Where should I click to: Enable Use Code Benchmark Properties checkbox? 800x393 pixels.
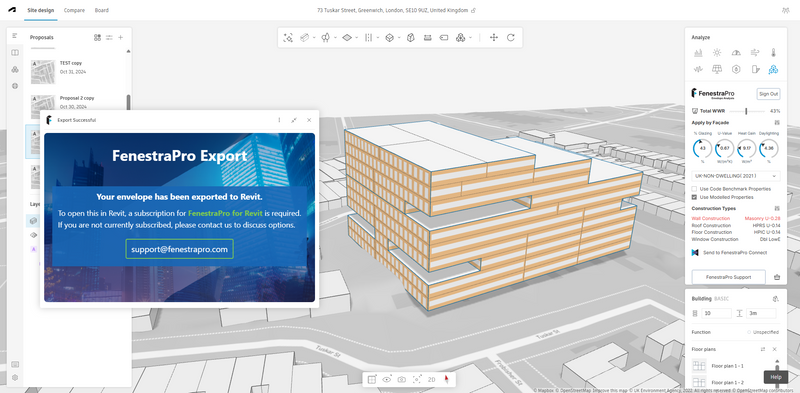point(694,189)
